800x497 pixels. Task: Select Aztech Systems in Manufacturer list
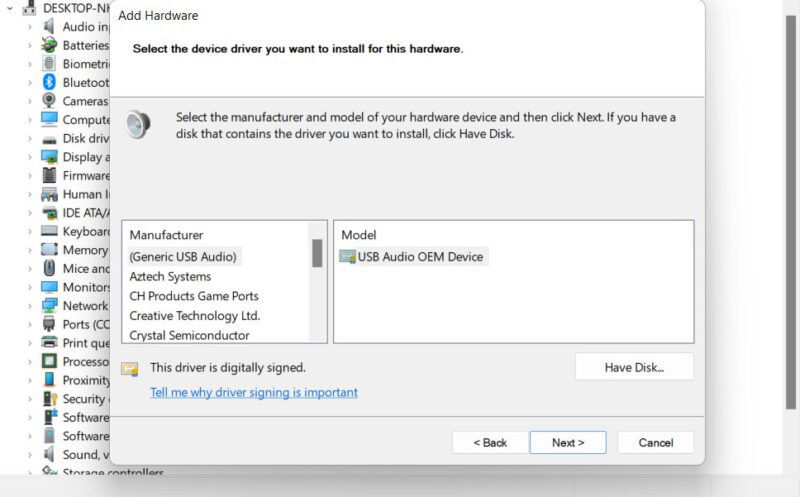[x=170, y=276]
